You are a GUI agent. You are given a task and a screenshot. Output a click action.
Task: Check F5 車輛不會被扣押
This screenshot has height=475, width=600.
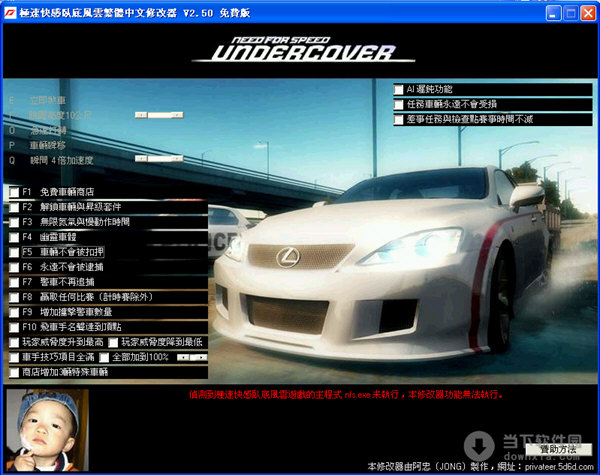click(x=14, y=252)
